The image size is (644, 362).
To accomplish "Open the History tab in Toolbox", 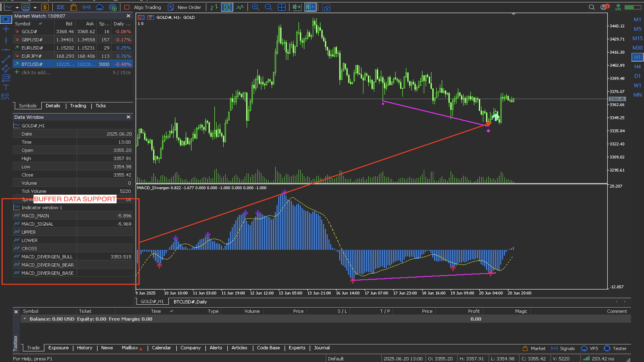I will [85, 348].
